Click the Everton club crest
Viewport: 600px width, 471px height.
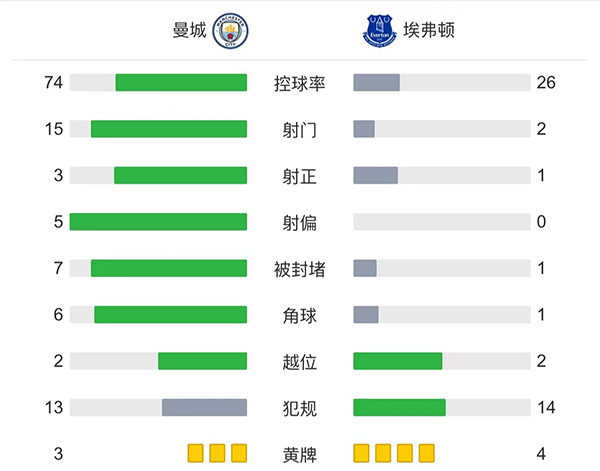pyautogui.click(x=380, y=31)
